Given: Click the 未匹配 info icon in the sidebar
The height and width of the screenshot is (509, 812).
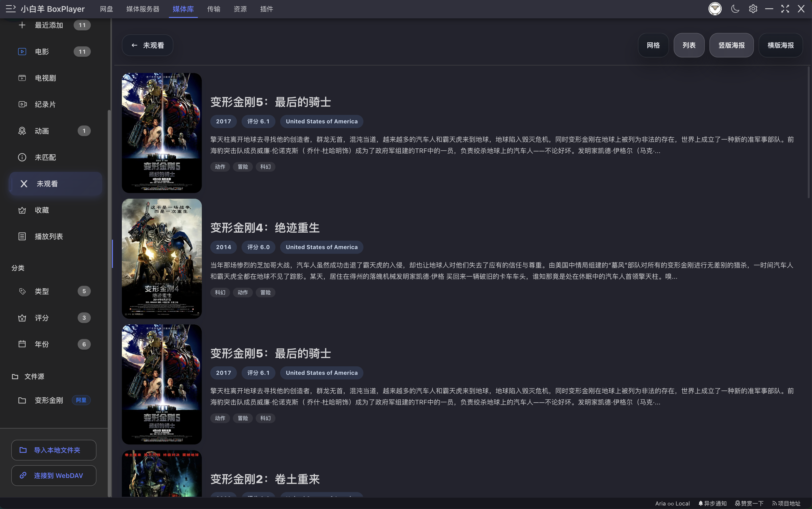Looking at the screenshot, I should coord(22,157).
